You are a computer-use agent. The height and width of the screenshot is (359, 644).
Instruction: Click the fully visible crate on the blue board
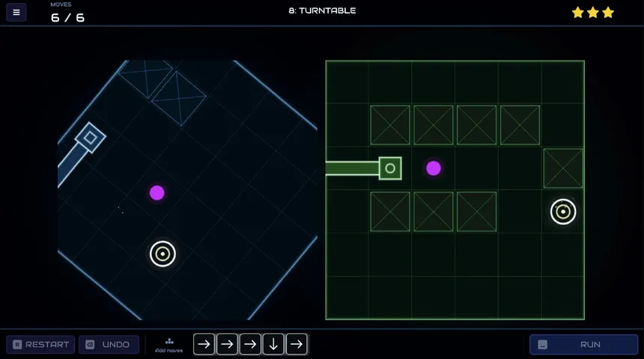[178, 99]
